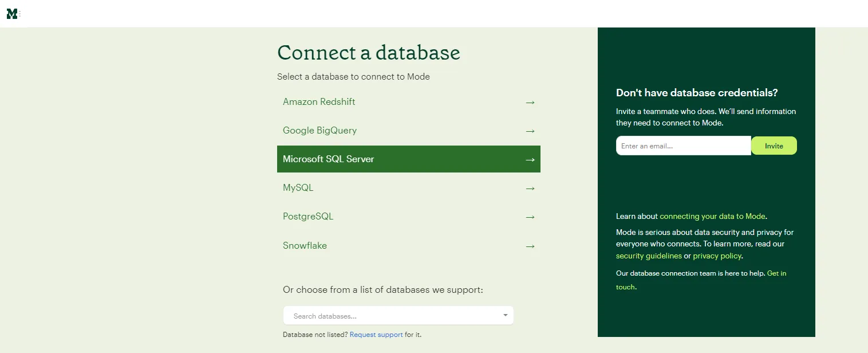Click the Mode logo icon
868x353 pixels.
(12, 14)
